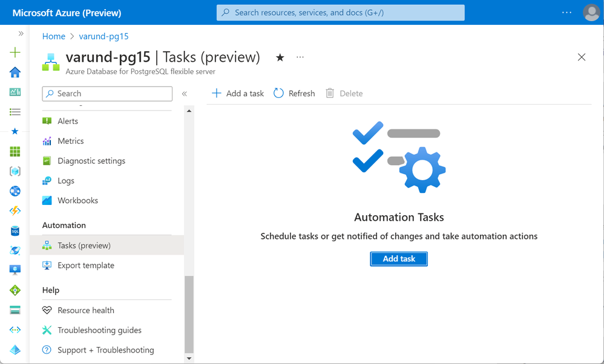Click the scroll down arrow of resource menu
This screenshot has height=364, width=604.
[189, 358]
